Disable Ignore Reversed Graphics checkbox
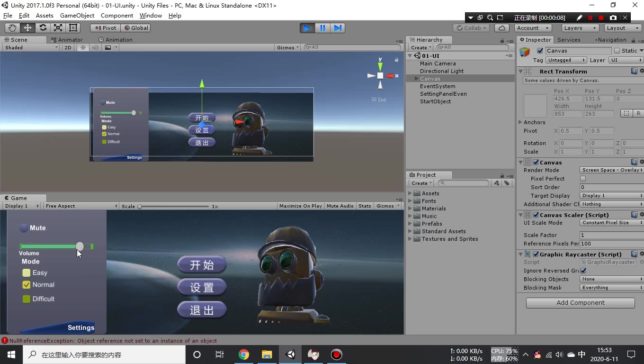644x364 pixels. (x=582, y=271)
